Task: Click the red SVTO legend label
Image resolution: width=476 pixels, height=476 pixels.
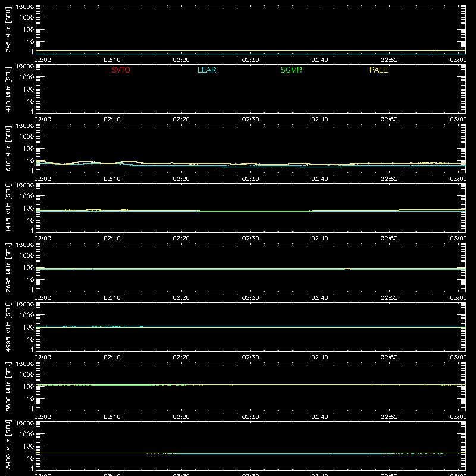Action: coord(121,70)
